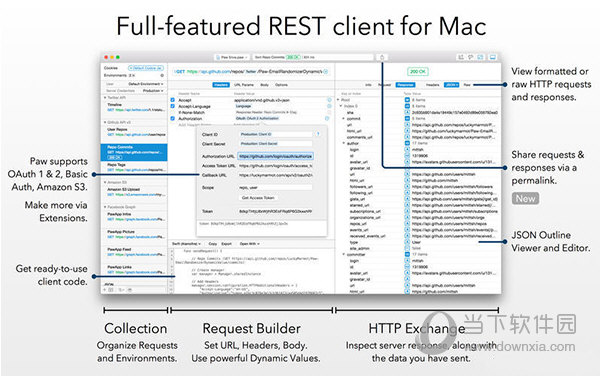Viewport: 600px width, 376px height.
Task: Click the Scope input field
Action: pyautogui.click(x=276, y=187)
